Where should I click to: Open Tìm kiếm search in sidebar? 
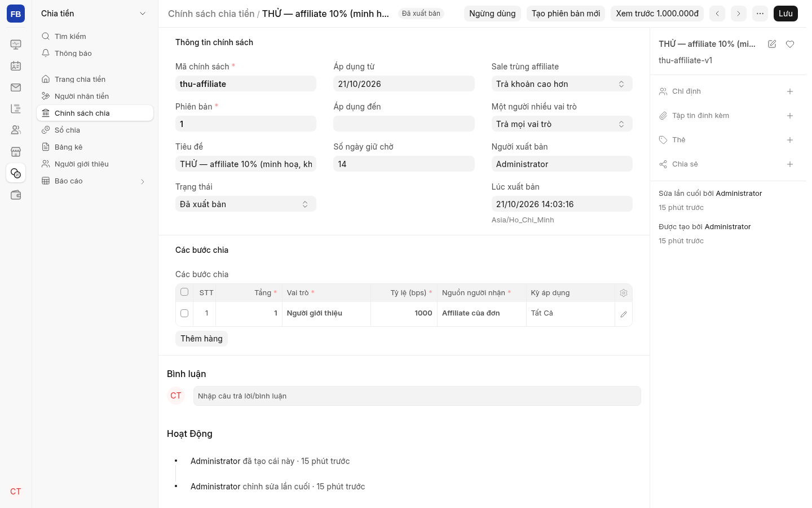point(95,37)
